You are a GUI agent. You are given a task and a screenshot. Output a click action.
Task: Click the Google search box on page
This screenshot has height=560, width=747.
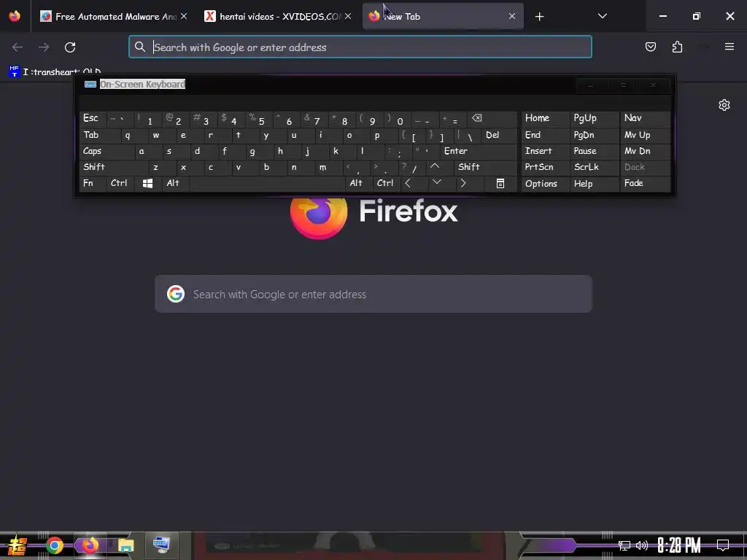pos(373,295)
